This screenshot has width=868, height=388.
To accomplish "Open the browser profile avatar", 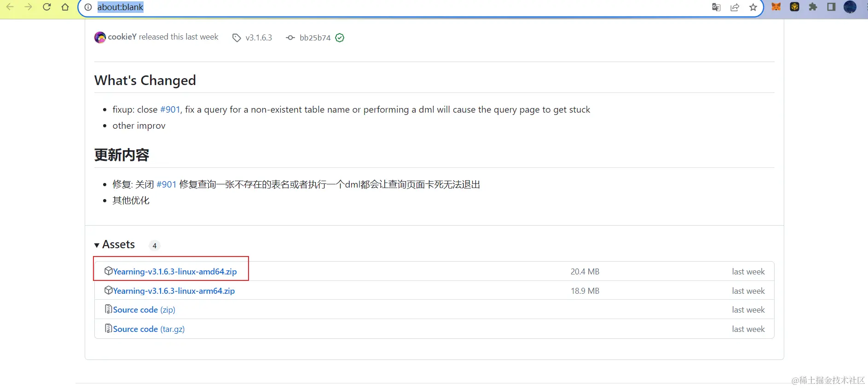I will [850, 7].
